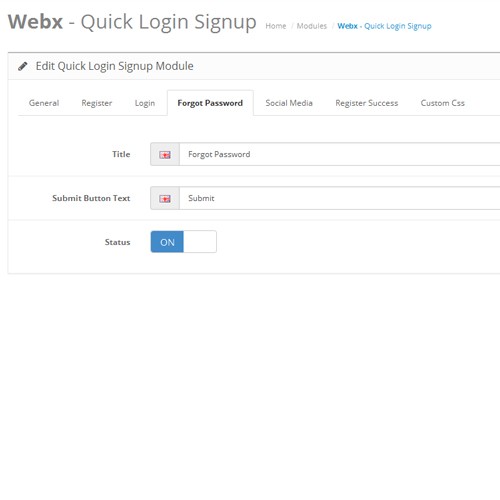The height and width of the screenshot is (500, 500).
Task: Select the Login tab
Action: tap(145, 103)
